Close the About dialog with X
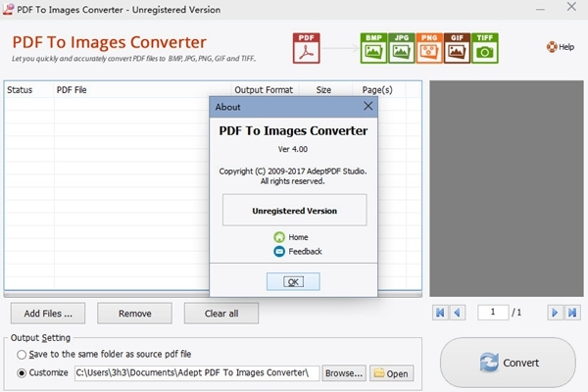 [x=368, y=106]
